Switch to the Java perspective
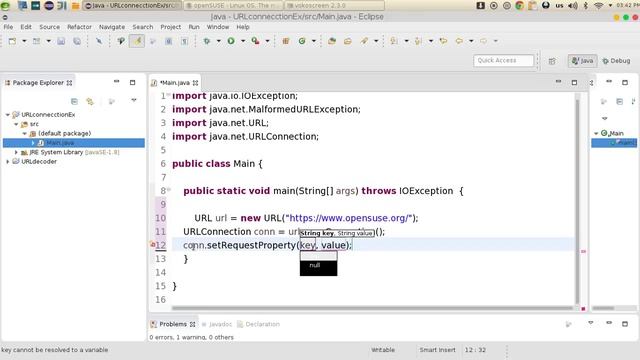The height and width of the screenshot is (360, 640). (x=582, y=61)
